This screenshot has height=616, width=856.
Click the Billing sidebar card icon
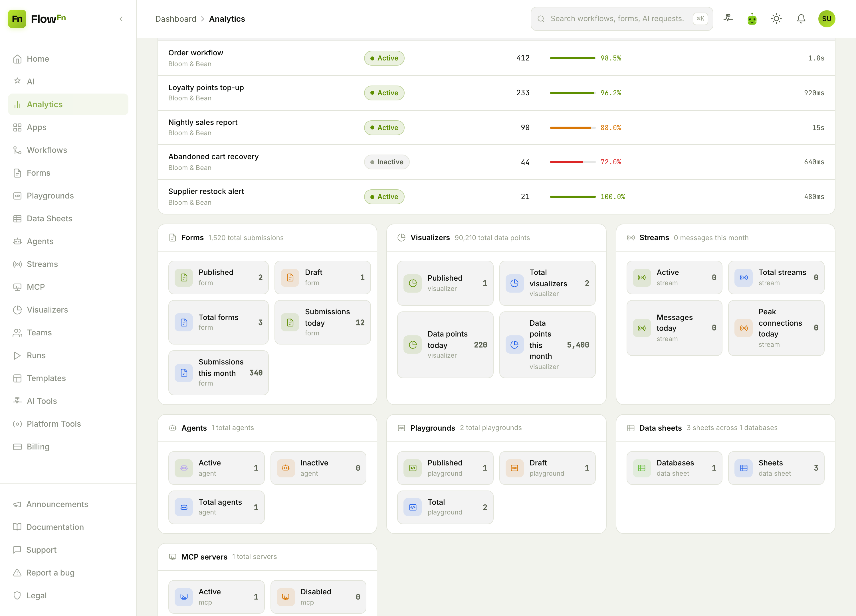pos(17,447)
